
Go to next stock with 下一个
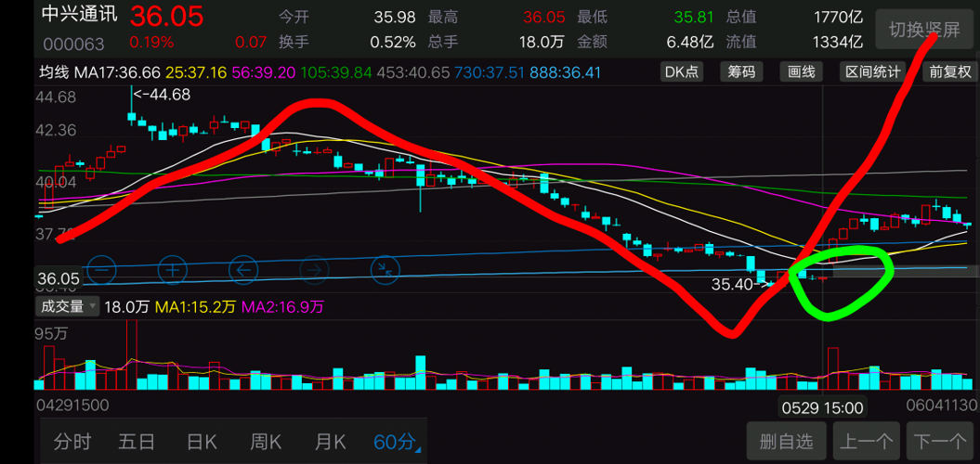click(x=940, y=442)
